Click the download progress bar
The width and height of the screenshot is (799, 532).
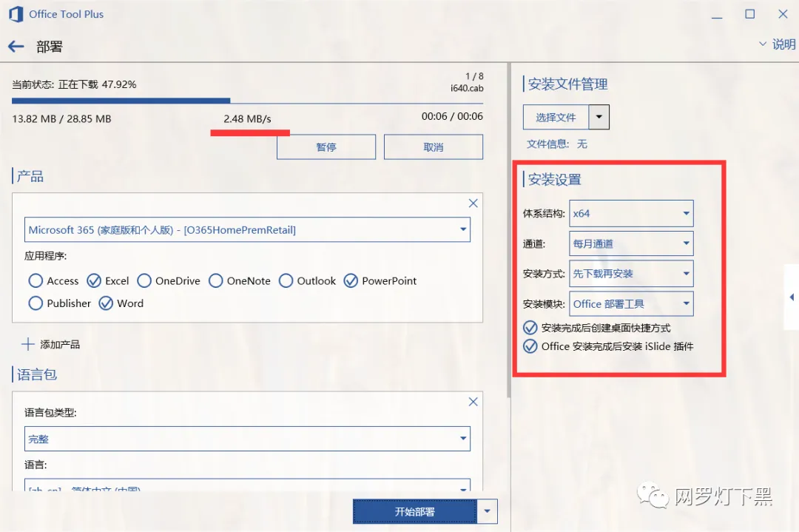point(247,101)
